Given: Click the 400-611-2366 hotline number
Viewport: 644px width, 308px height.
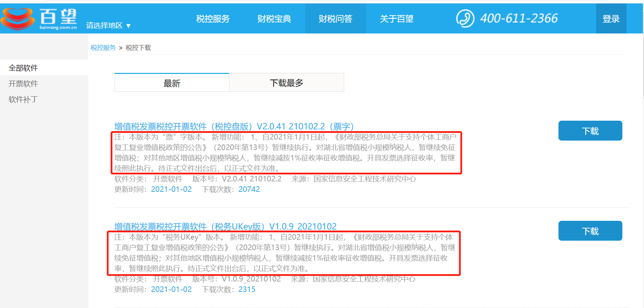Looking at the screenshot, I should coord(519,18).
